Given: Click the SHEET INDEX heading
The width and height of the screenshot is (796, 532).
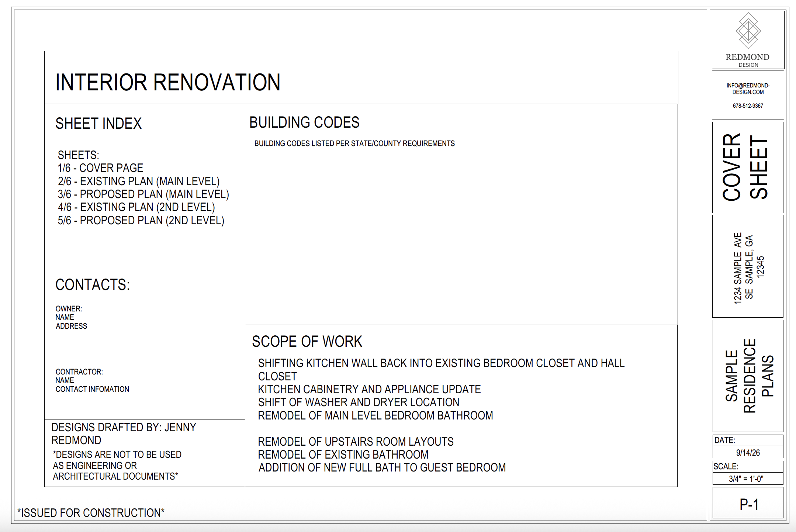Looking at the screenshot, I should [x=98, y=123].
